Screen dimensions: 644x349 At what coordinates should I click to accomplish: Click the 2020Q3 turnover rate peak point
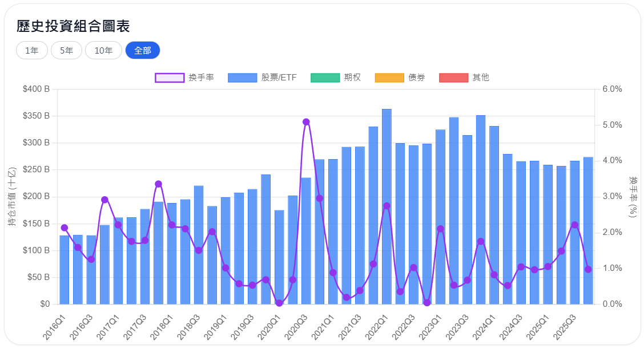[x=306, y=121]
